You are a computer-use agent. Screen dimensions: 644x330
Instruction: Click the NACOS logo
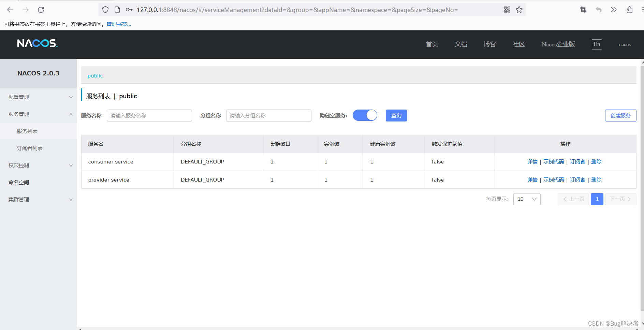(38, 43)
